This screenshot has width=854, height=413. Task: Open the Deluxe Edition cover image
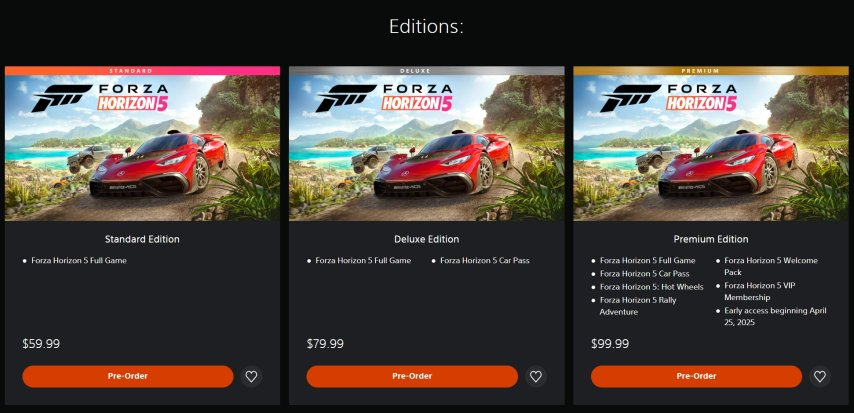(x=427, y=148)
